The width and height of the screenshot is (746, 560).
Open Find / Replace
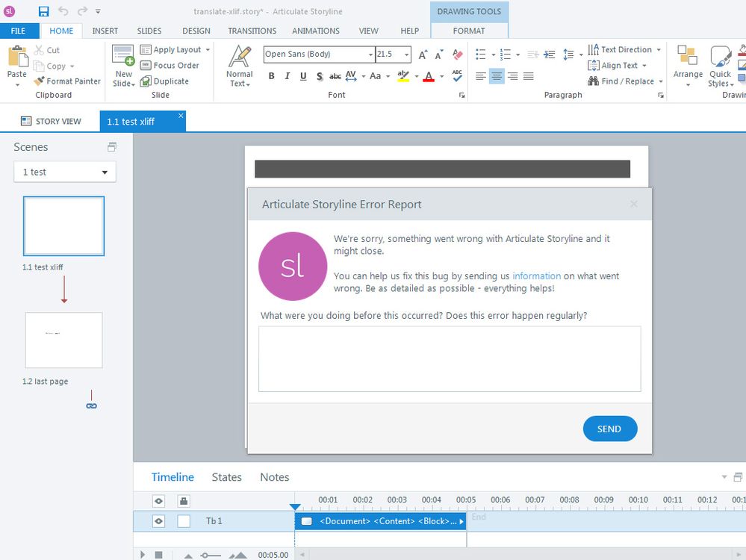625,81
